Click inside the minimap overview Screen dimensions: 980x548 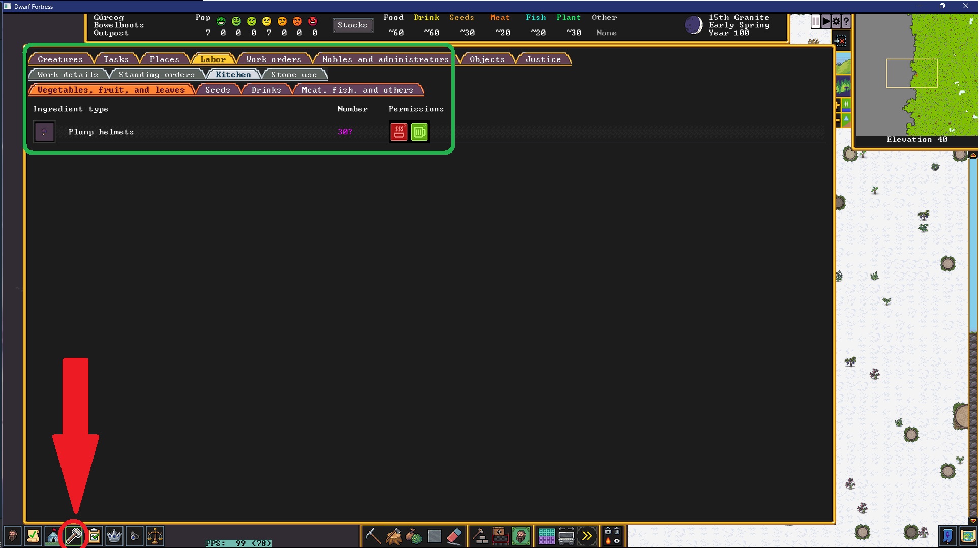917,74
